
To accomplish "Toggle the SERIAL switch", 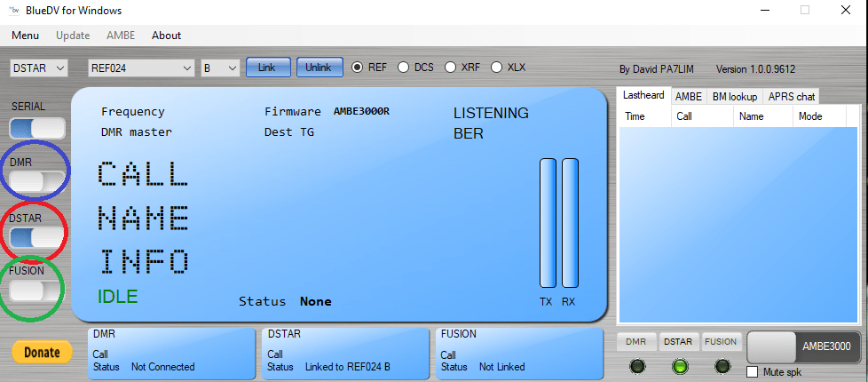I will coord(36,128).
